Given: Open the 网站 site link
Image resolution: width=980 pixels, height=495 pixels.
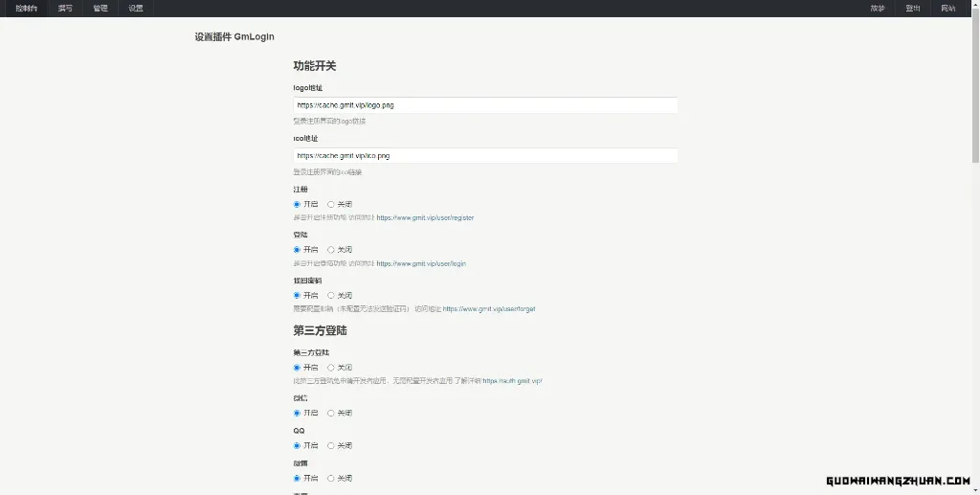Looking at the screenshot, I should pyautogui.click(x=948, y=8).
